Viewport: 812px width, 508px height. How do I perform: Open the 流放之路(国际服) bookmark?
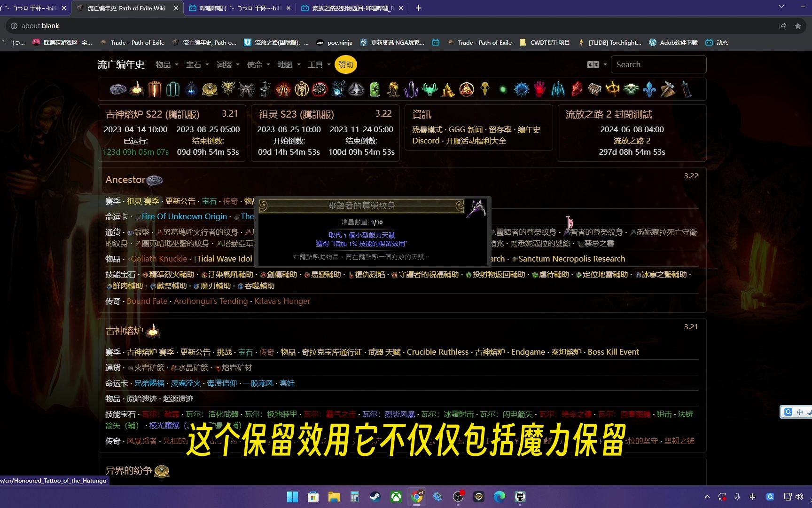[x=276, y=42]
